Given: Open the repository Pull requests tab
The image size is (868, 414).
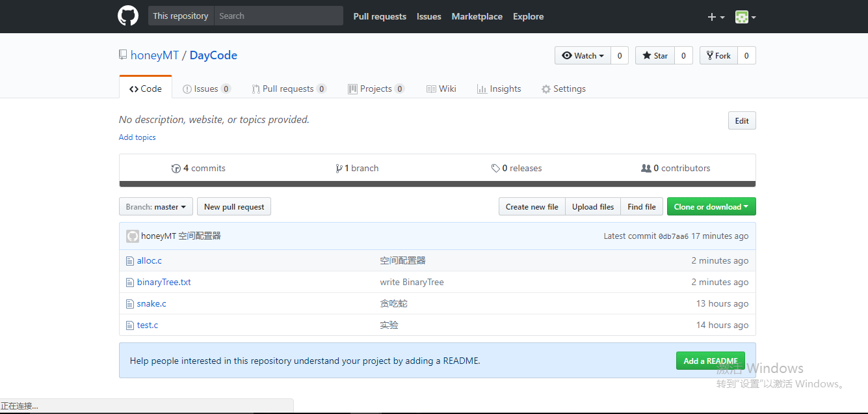Looking at the screenshot, I should (x=290, y=89).
